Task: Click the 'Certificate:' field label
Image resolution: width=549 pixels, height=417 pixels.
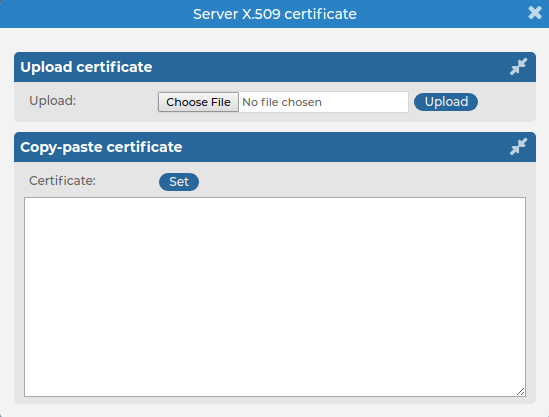Action: click(62, 181)
